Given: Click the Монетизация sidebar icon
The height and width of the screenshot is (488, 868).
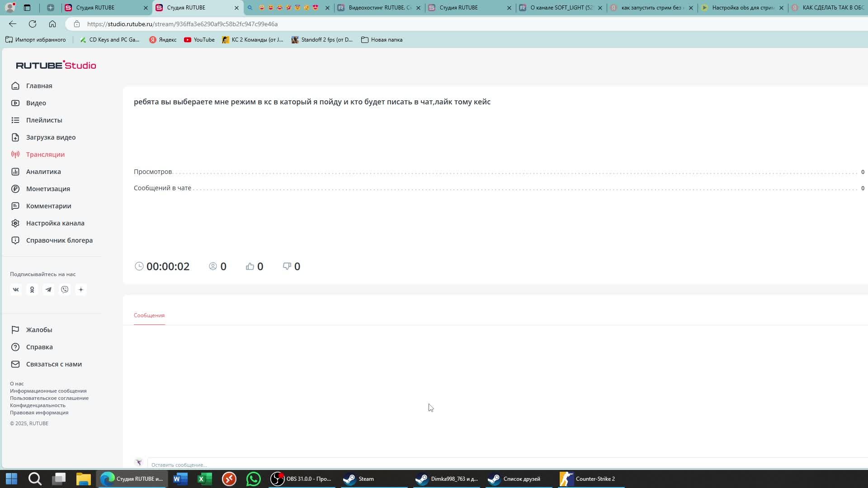Looking at the screenshot, I should coord(15,189).
